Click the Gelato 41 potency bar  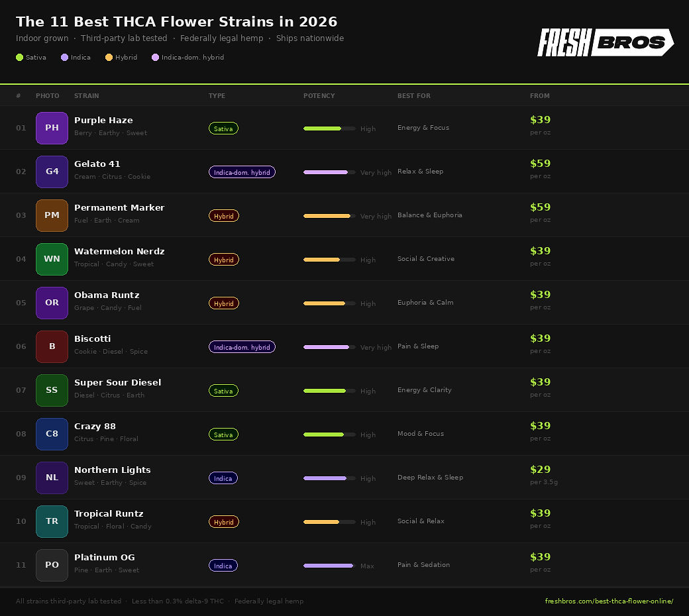tap(329, 172)
